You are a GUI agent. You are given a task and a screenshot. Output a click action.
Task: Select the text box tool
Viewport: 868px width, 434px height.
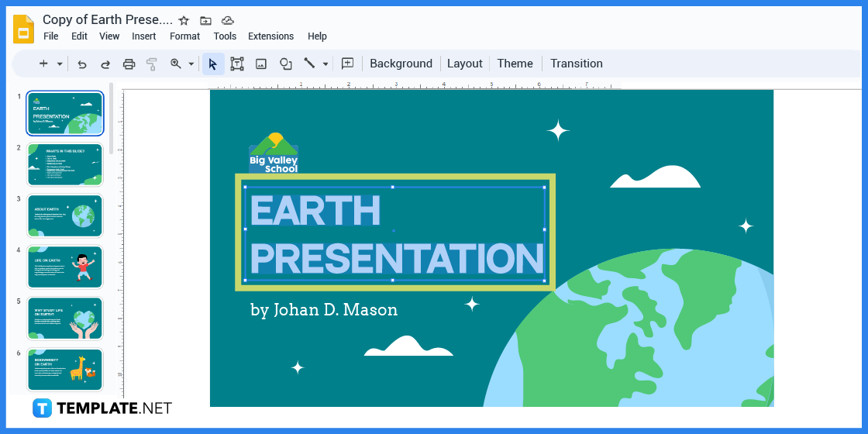point(237,64)
